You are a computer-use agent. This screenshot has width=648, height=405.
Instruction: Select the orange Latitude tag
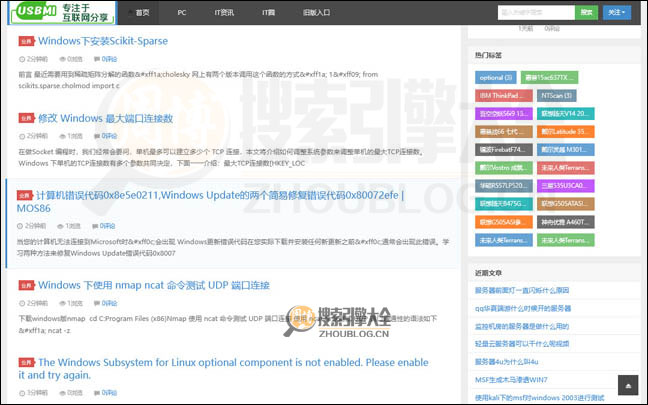point(566,132)
